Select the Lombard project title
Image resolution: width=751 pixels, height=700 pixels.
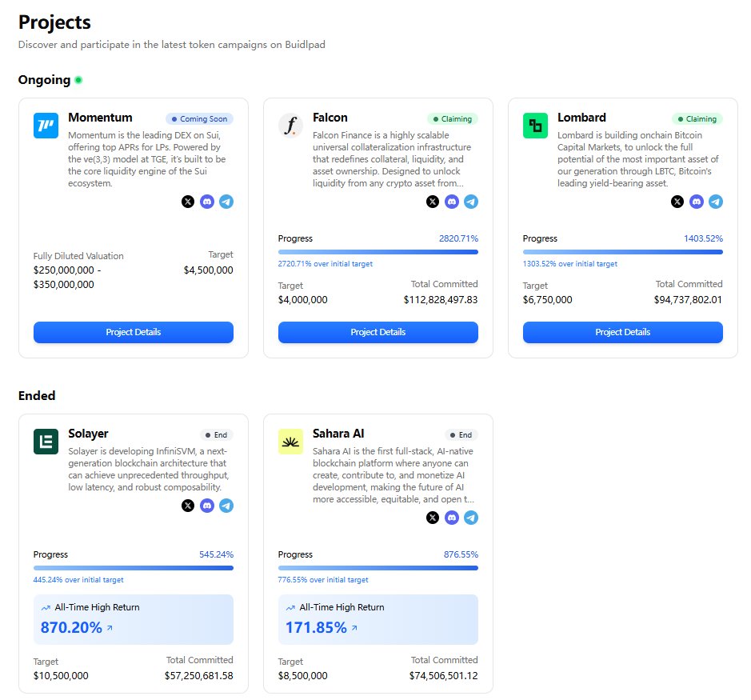(581, 118)
